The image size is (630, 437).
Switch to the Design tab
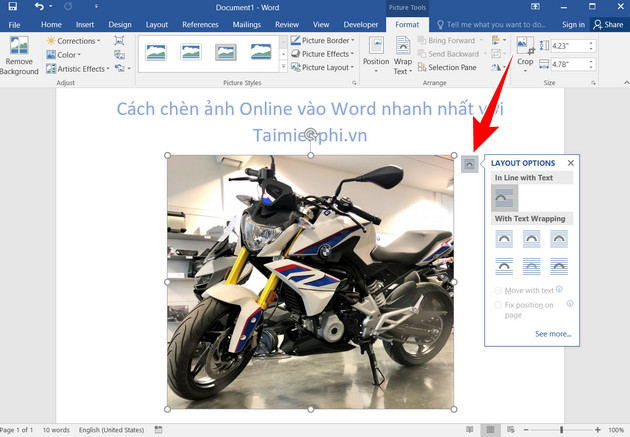120,25
